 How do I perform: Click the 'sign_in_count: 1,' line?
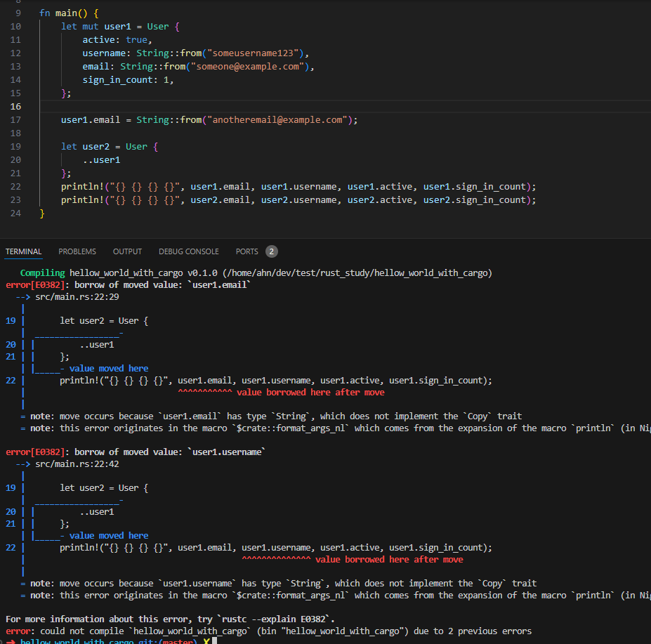click(x=128, y=80)
